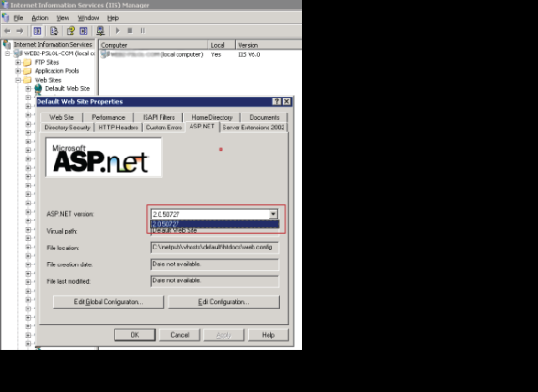Click the File last modified field
Image resolution: width=538 pixels, height=392 pixels.
215,281
